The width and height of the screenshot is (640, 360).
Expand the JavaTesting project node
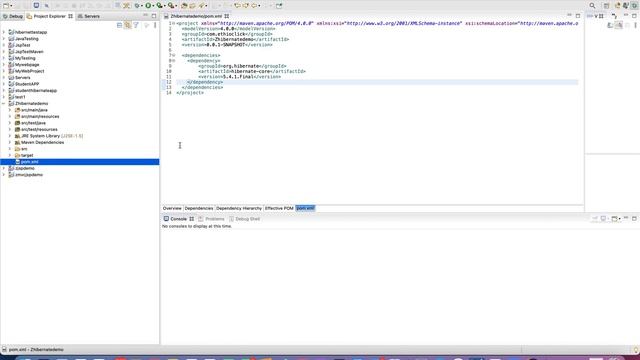point(4,39)
